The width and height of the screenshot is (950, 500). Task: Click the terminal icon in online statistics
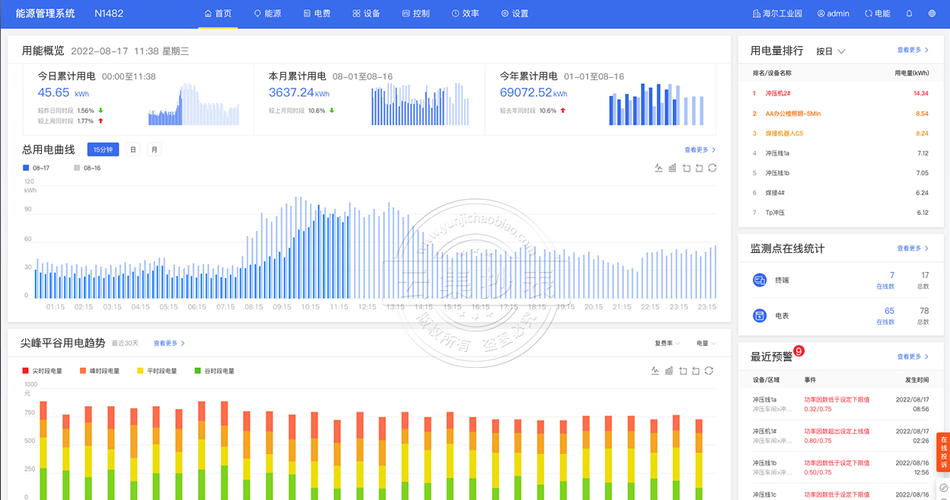[x=759, y=281]
